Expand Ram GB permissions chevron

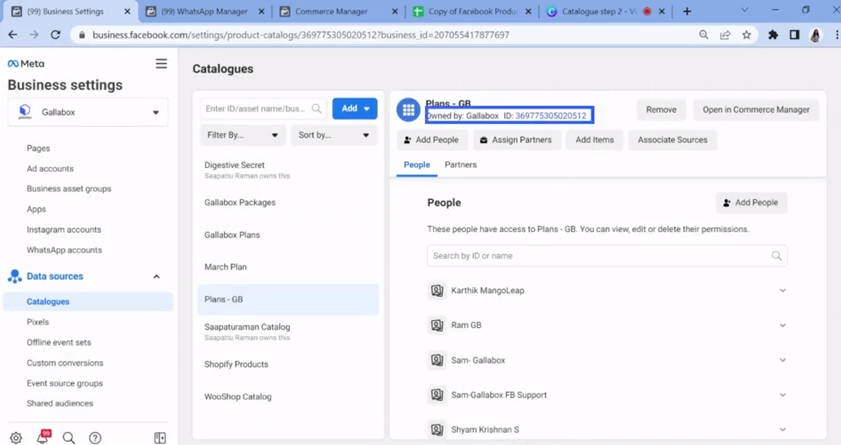click(783, 325)
